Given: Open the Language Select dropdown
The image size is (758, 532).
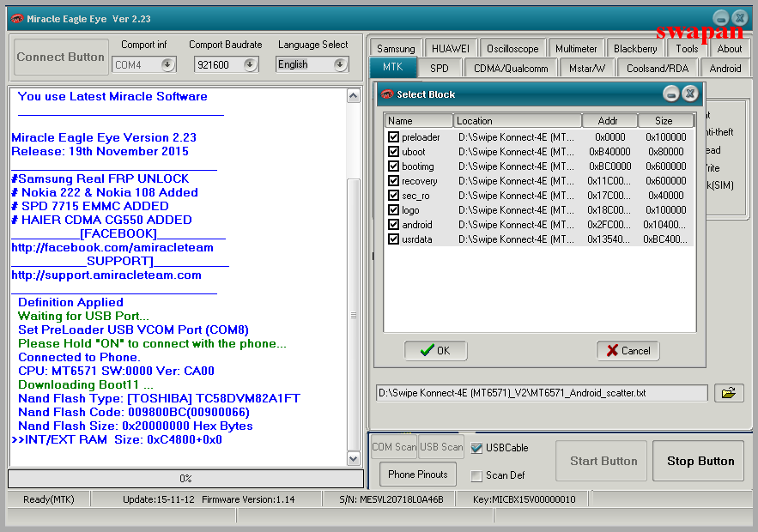Looking at the screenshot, I should 340,64.
